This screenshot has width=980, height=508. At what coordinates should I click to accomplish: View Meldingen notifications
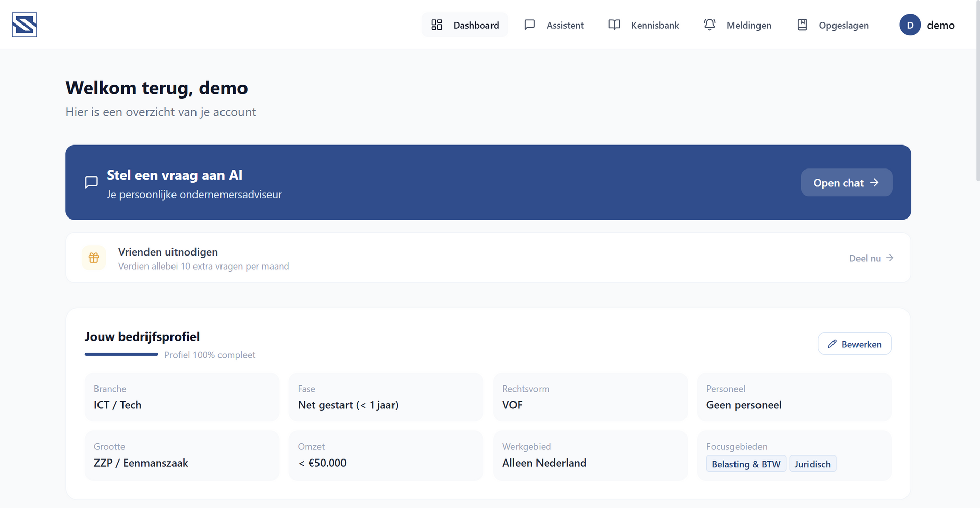(738, 25)
